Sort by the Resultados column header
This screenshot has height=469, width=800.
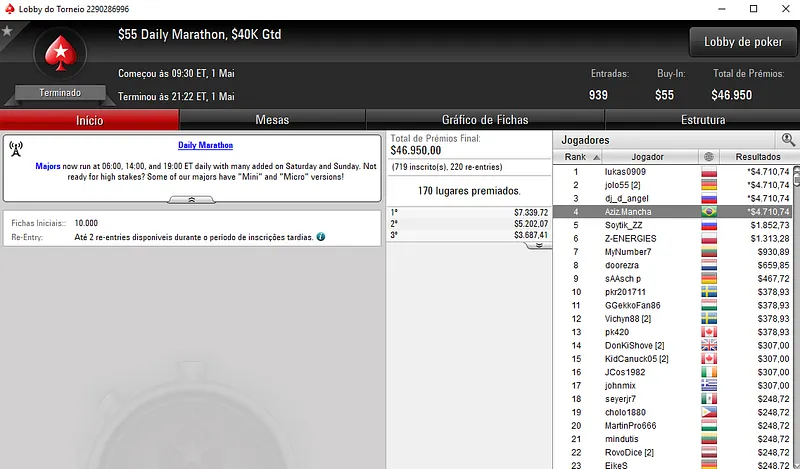click(x=758, y=157)
